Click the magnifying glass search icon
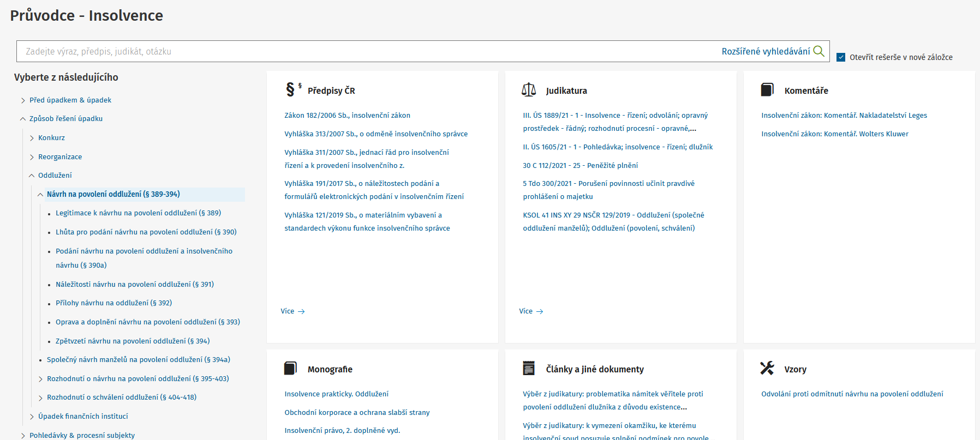Screen dimensions: 980x440 pos(818,51)
